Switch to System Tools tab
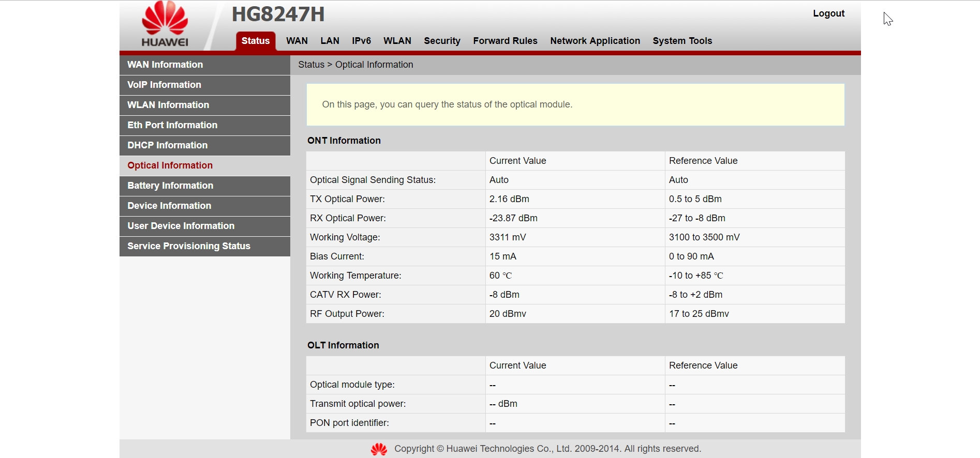980x458 pixels. click(x=682, y=41)
